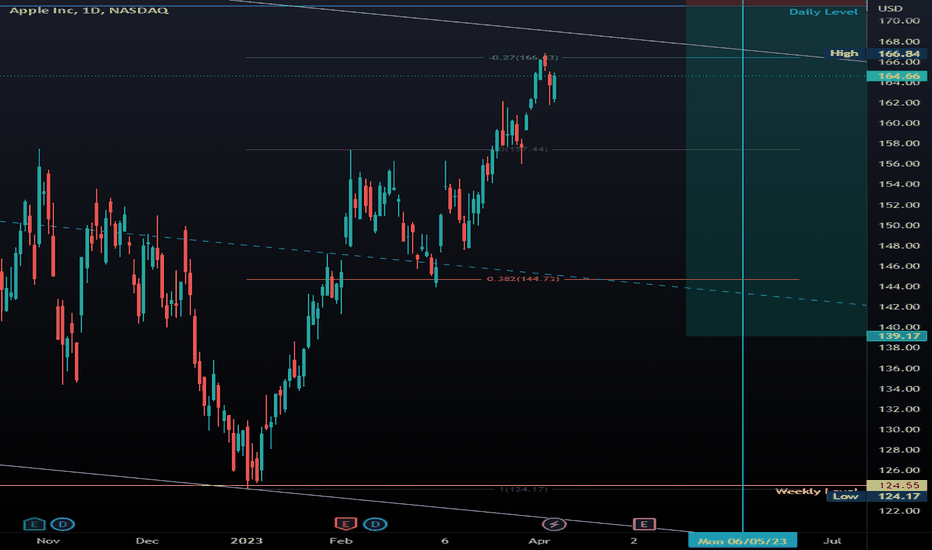Click the Apr label on time axis
Screen dimensions: 932x550
tap(539, 540)
